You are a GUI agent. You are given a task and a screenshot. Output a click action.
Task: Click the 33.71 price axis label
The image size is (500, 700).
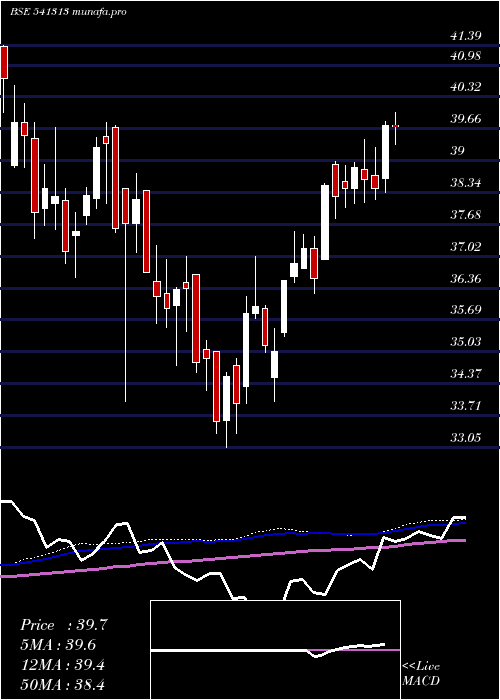466,406
